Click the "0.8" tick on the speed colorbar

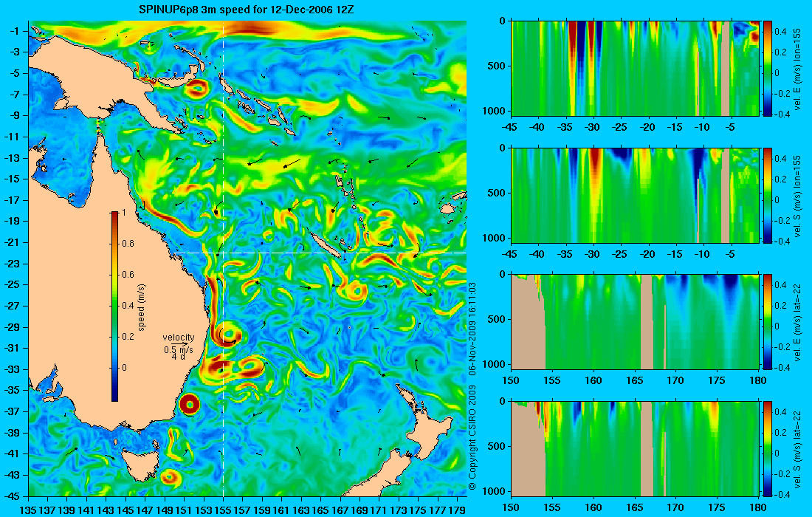[x=128, y=244]
